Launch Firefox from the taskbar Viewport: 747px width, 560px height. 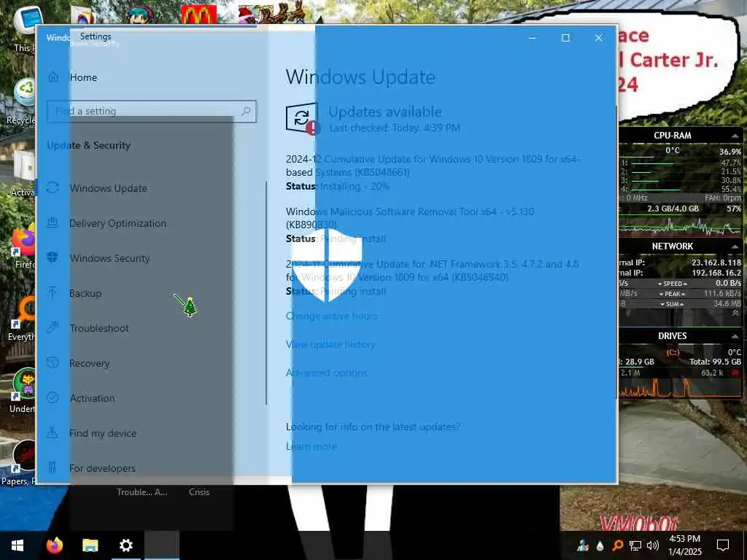[55, 545]
